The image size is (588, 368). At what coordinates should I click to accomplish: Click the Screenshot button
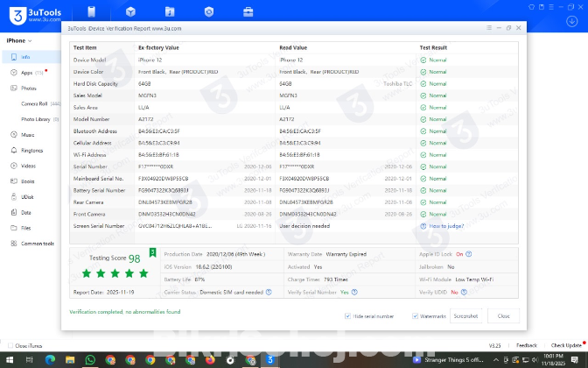(x=465, y=315)
